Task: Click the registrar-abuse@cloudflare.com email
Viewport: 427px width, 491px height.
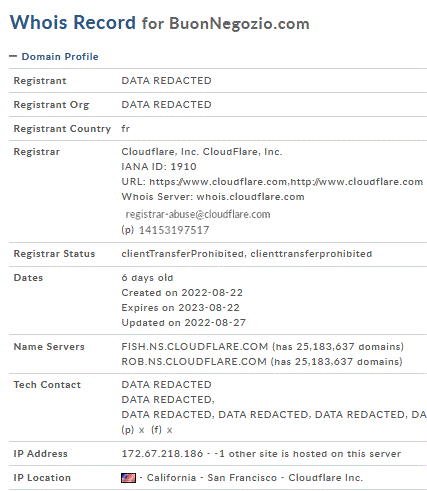Action: [x=198, y=214]
